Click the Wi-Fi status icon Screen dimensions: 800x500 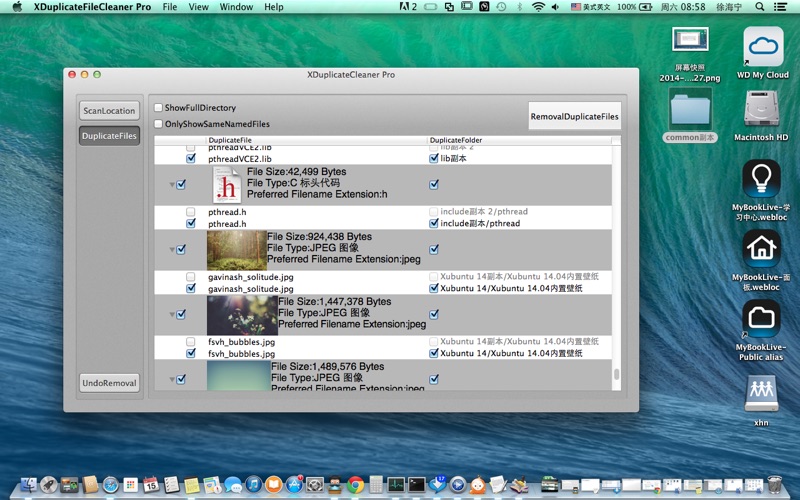point(538,7)
